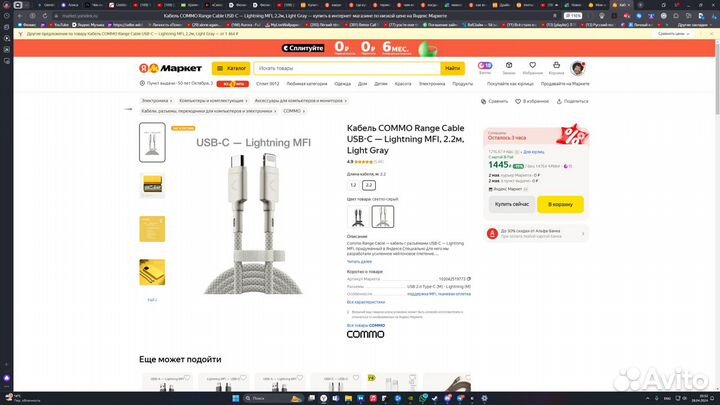Close the yellow price comparison bar
This screenshot has height=405, width=720.
[x=711, y=34]
